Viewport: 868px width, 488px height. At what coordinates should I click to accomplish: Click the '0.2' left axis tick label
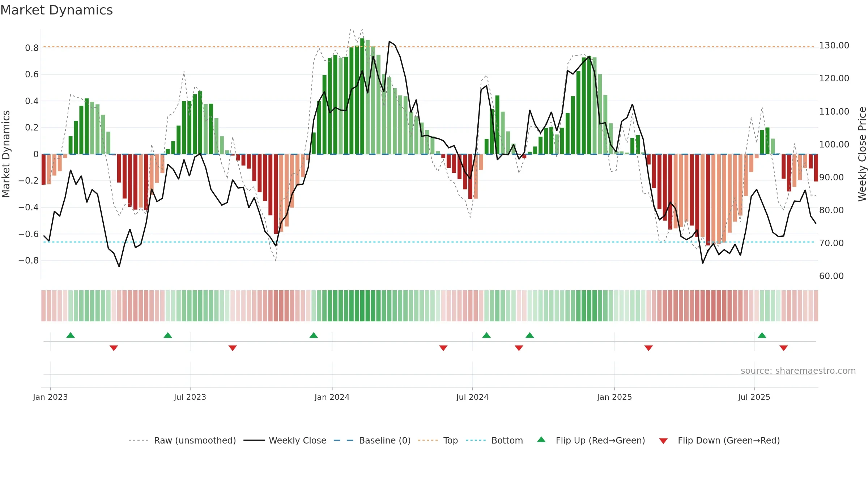[x=32, y=128]
